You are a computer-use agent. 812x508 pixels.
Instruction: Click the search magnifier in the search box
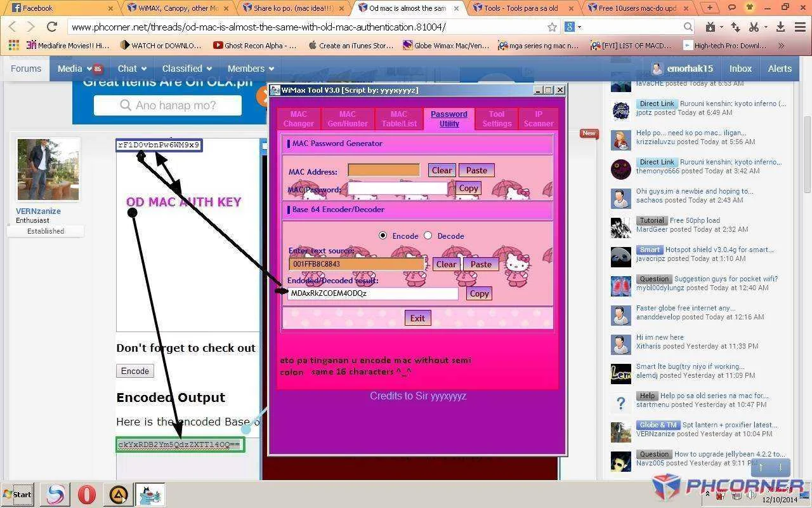(x=688, y=27)
